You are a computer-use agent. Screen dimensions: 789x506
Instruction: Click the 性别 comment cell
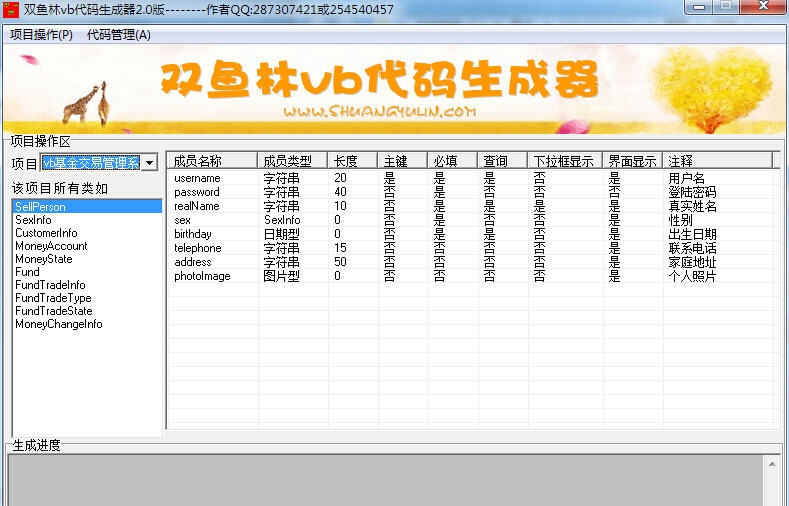coord(680,220)
